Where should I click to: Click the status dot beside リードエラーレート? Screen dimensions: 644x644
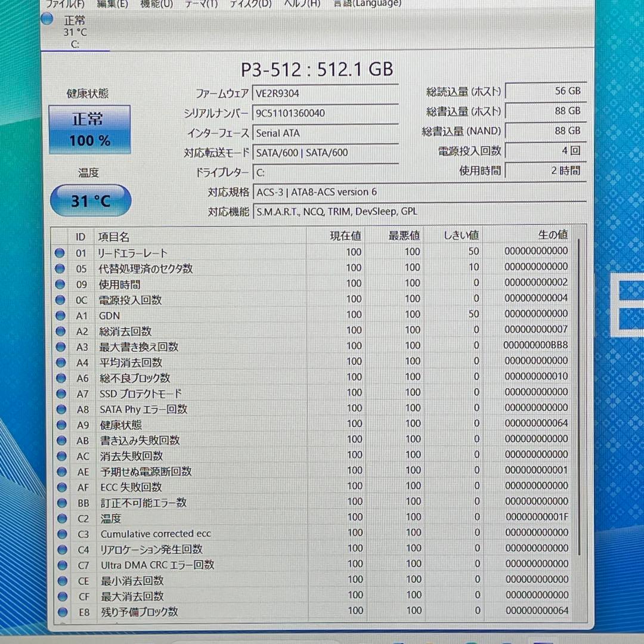click(60, 252)
